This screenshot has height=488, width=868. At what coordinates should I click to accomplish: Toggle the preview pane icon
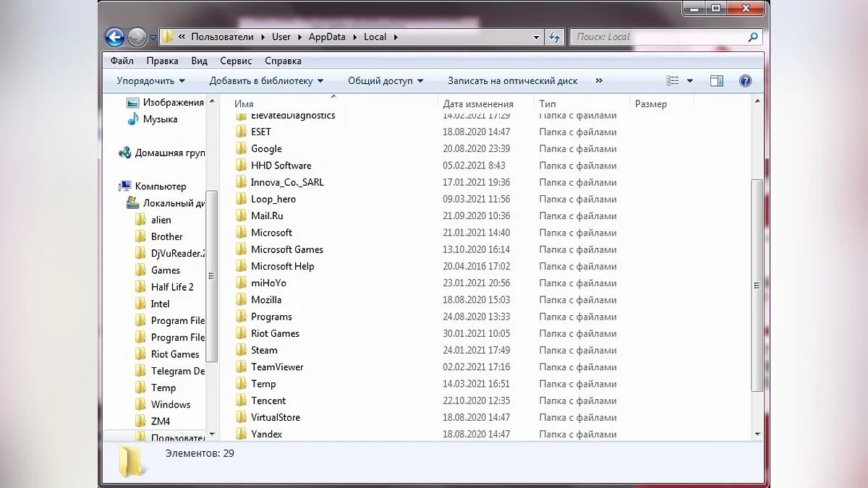[x=716, y=81]
